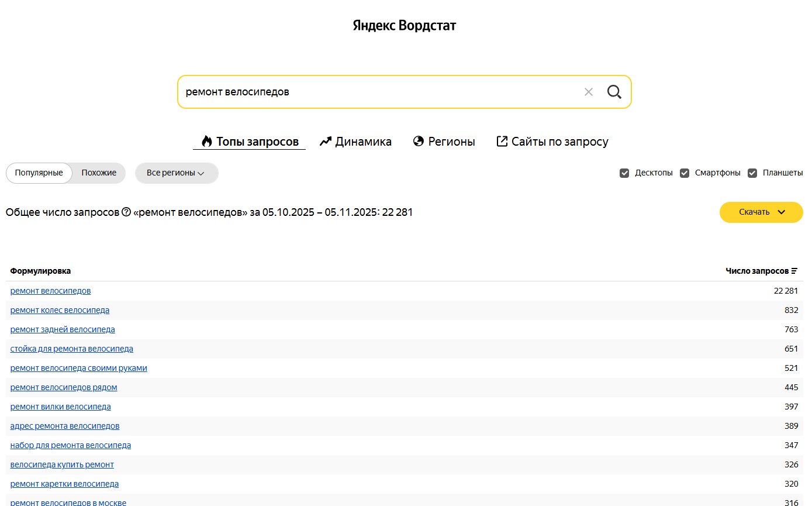The image size is (812, 506).
Task: Click the 326 request count cell
Action: (x=792, y=464)
